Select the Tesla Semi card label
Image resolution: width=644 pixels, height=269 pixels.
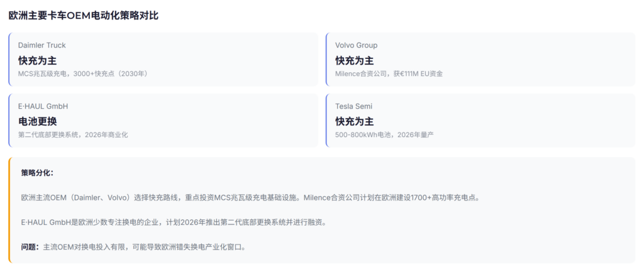[x=353, y=106]
